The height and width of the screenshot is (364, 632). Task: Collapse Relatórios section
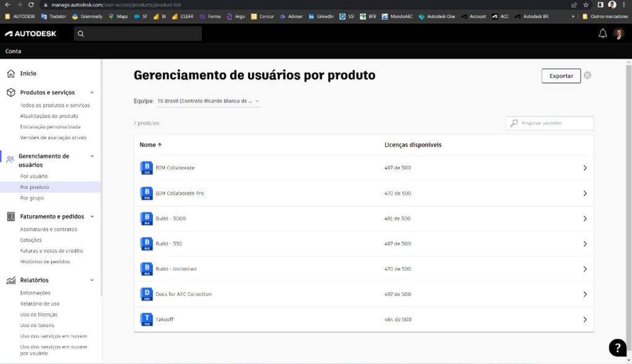click(x=92, y=280)
